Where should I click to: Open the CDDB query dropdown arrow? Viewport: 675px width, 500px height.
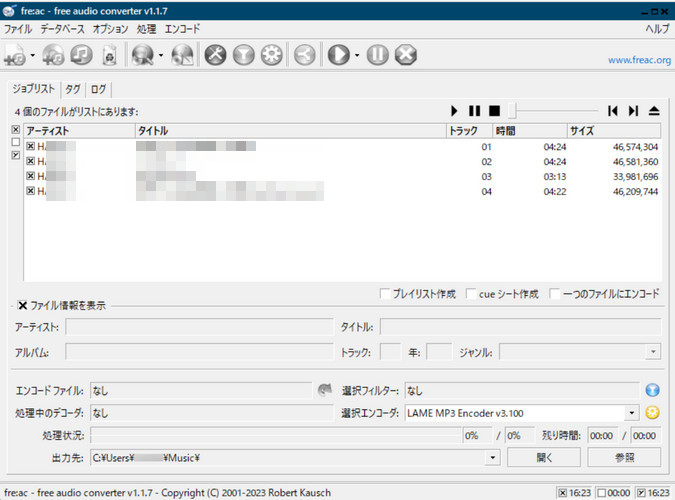click(x=161, y=55)
